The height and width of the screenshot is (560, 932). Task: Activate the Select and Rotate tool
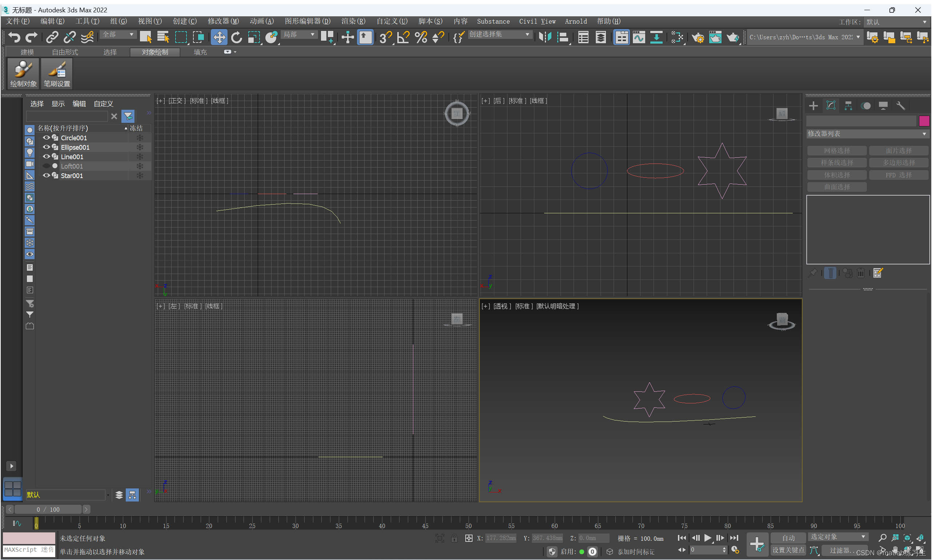coord(237,37)
